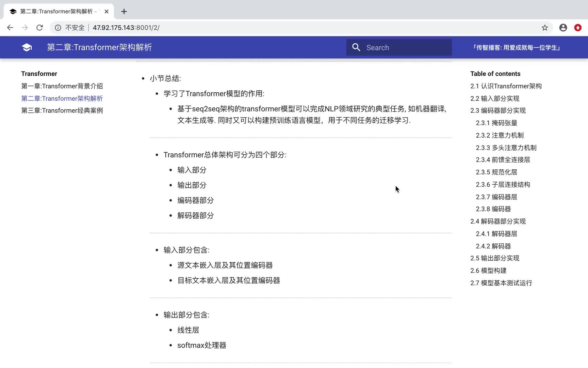The image size is (588, 368).
Task: Jump to 2.3 编码器部分实现
Action: tap(498, 110)
